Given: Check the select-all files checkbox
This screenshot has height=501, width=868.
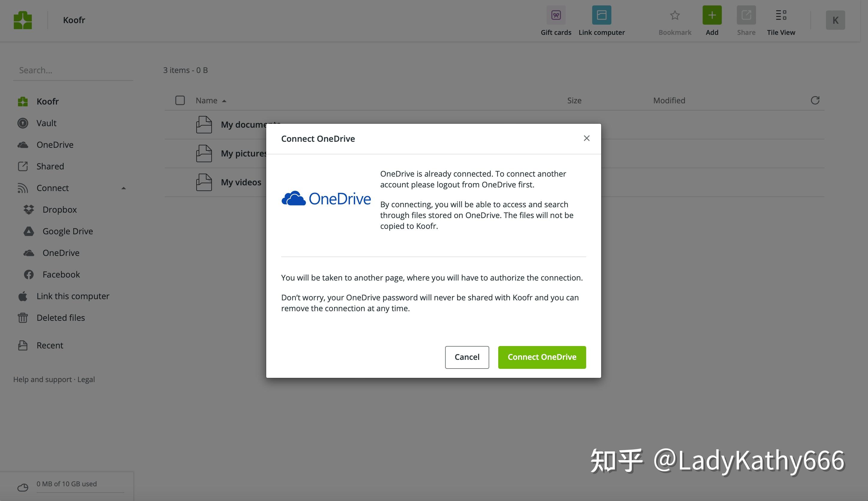Looking at the screenshot, I should (x=180, y=100).
